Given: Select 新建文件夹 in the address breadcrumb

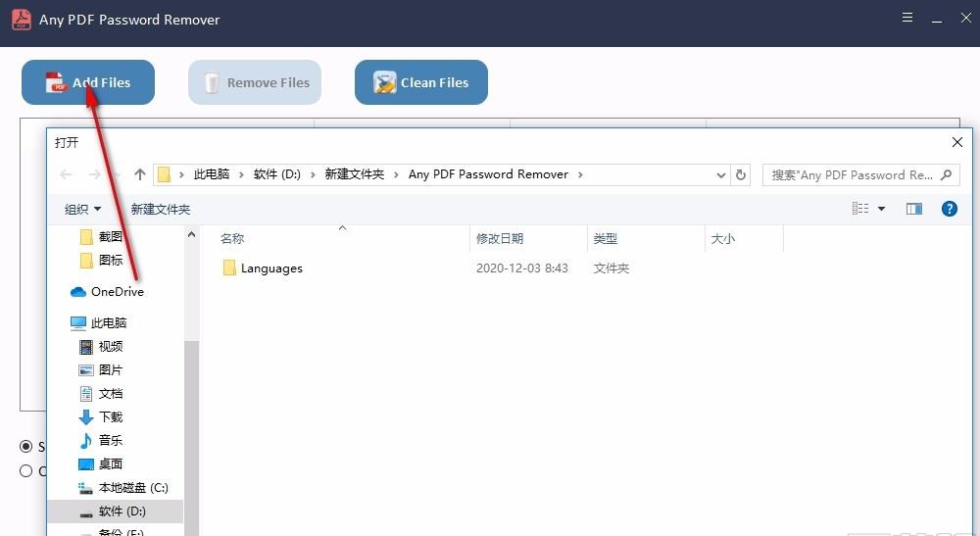Looking at the screenshot, I should pyautogui.click(x=355, y=174).
